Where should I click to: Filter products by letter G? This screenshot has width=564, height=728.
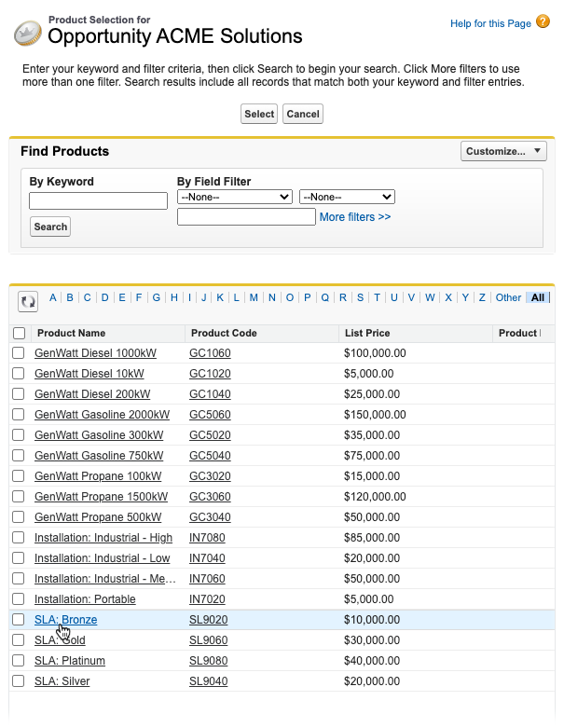coord(157,297)
